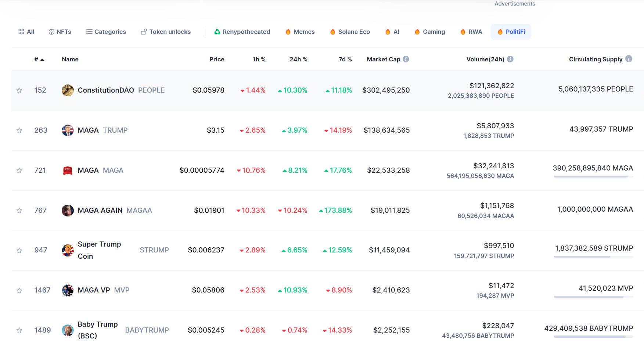Click the MAGA TRUMP coin logo

(x=68, y=130)
